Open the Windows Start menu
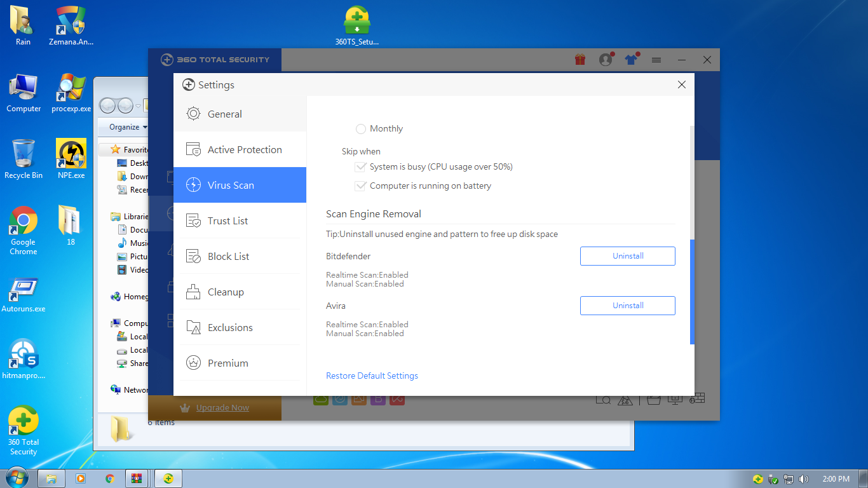Screen dimensions: 868x488 (16, 478)
